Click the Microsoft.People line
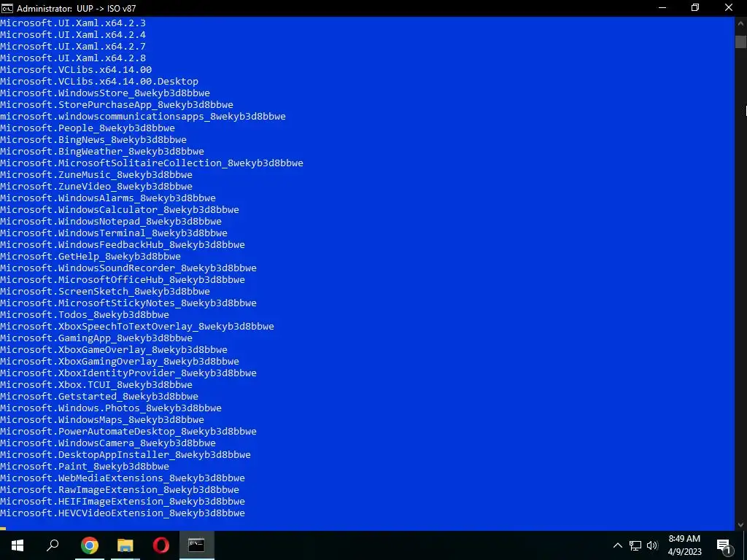 pos(88,128)
